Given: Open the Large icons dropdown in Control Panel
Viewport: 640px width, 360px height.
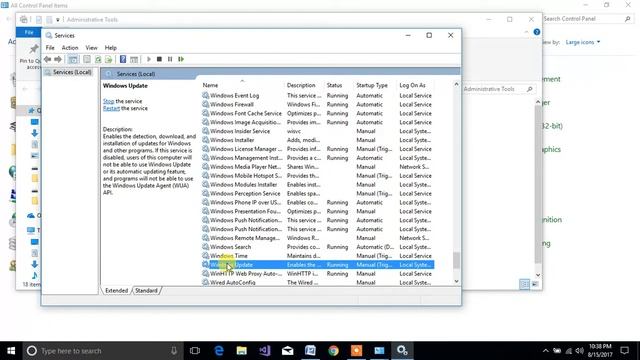Looking at the screenshot, I should click(x=583, y=42).
